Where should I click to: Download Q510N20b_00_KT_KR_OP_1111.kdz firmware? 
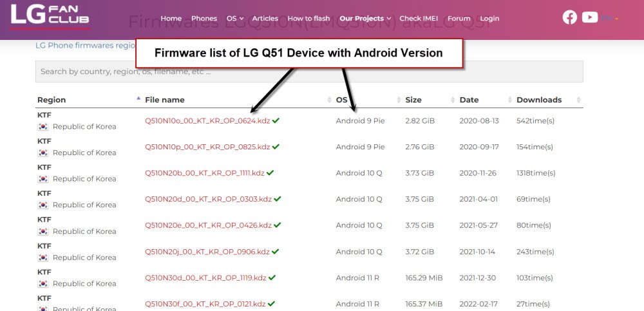(x=205, y=173)
